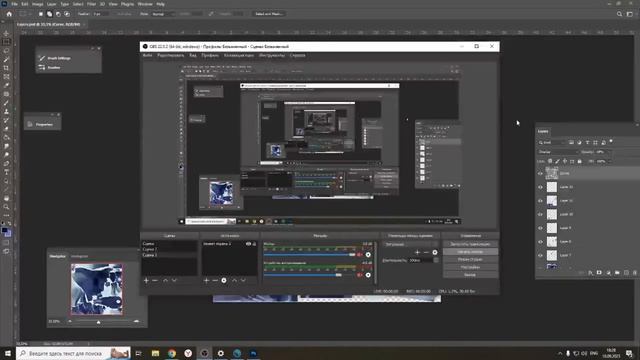Image resolution: width=640 pixels, height=360 pixels.
Task: Click Выход button in OBS
Action: [x=470, y=275]
